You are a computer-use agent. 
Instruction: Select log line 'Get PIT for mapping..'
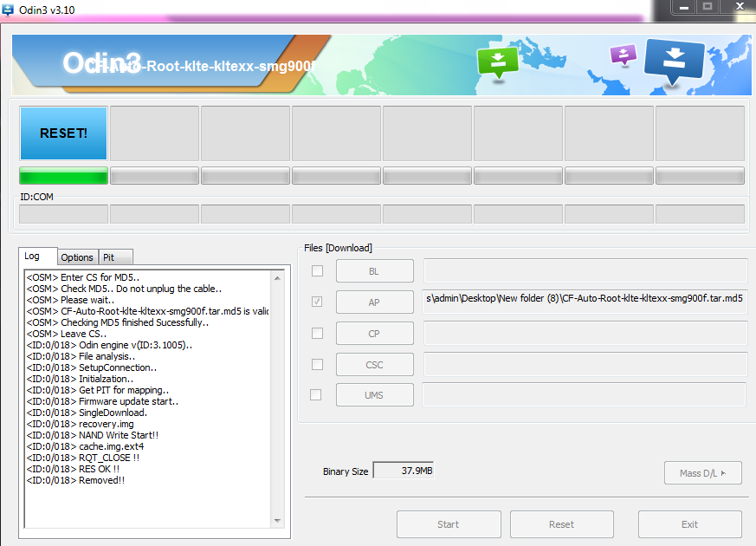(x=98, y=390)
